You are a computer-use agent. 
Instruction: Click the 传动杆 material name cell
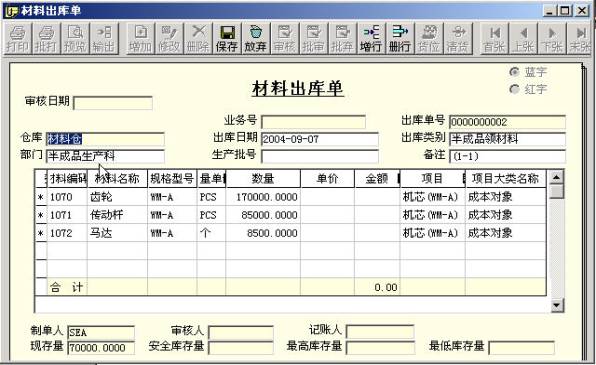point(117,215)
